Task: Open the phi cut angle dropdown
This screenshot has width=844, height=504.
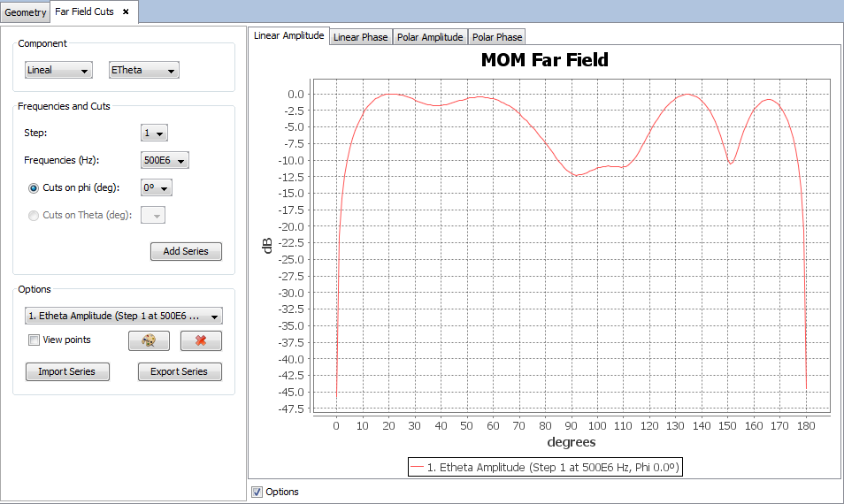Action: pos(157,188)
